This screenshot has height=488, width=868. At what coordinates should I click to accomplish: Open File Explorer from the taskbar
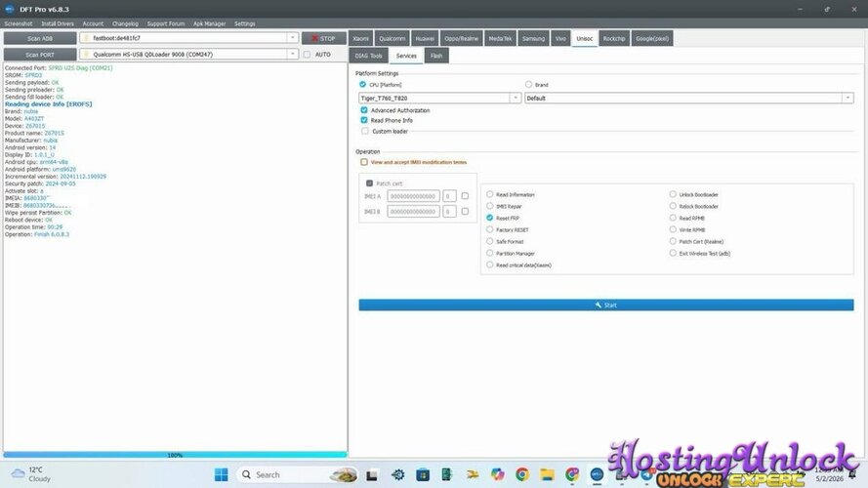[x=547, y=474]
